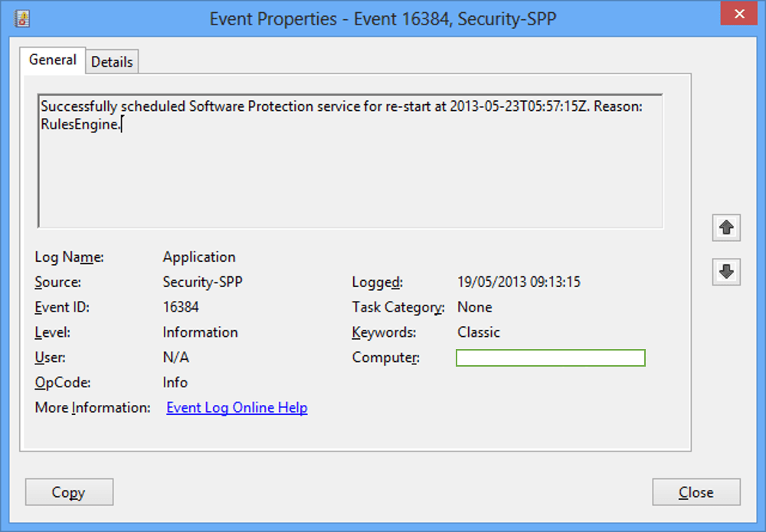Click inside the Computer input field
The height and width of the screenshot is (532, 766).
coord(550,357)
